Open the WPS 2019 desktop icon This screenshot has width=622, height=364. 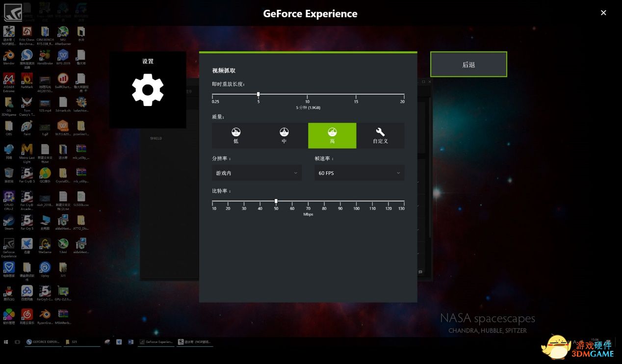tap(63, 57)
